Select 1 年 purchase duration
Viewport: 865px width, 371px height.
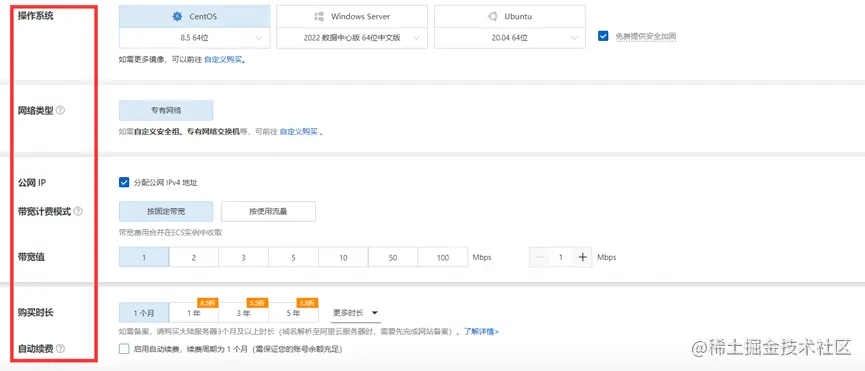pyautogui.click(x=194, y=313)
